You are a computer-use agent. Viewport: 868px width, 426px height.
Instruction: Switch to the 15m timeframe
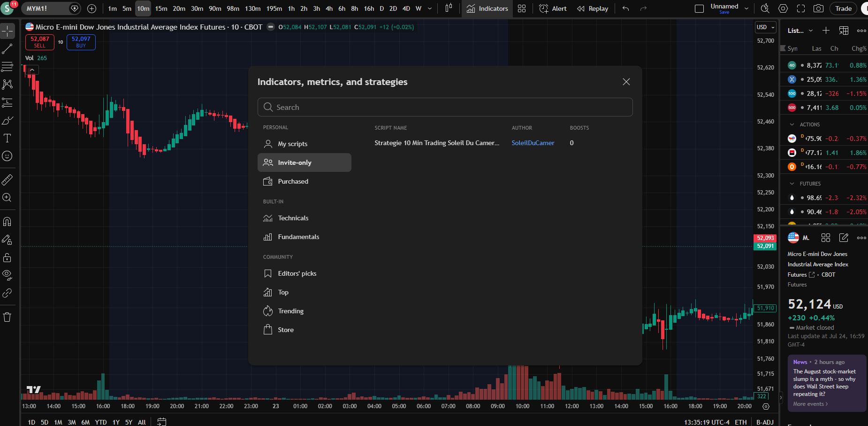(x=161, y=8)
